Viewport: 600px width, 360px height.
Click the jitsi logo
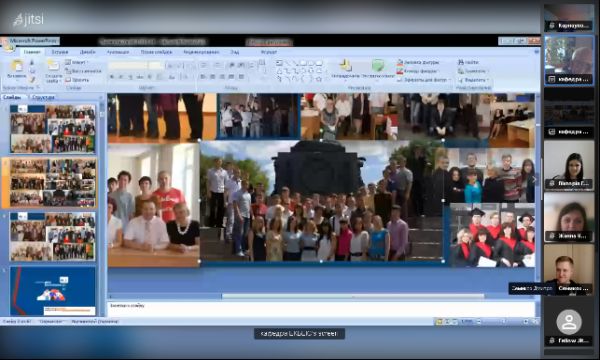(x=28, y=19)
